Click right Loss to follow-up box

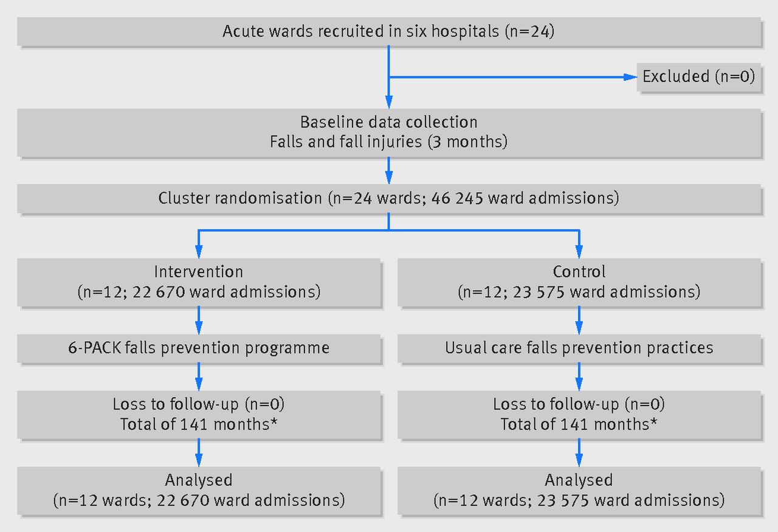click(x=579, y=414)
